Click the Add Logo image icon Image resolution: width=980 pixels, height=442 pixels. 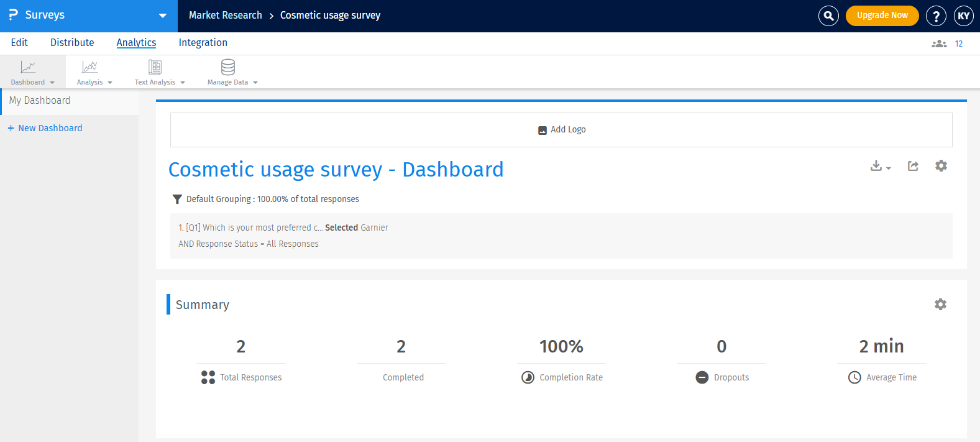coord(543,130)
